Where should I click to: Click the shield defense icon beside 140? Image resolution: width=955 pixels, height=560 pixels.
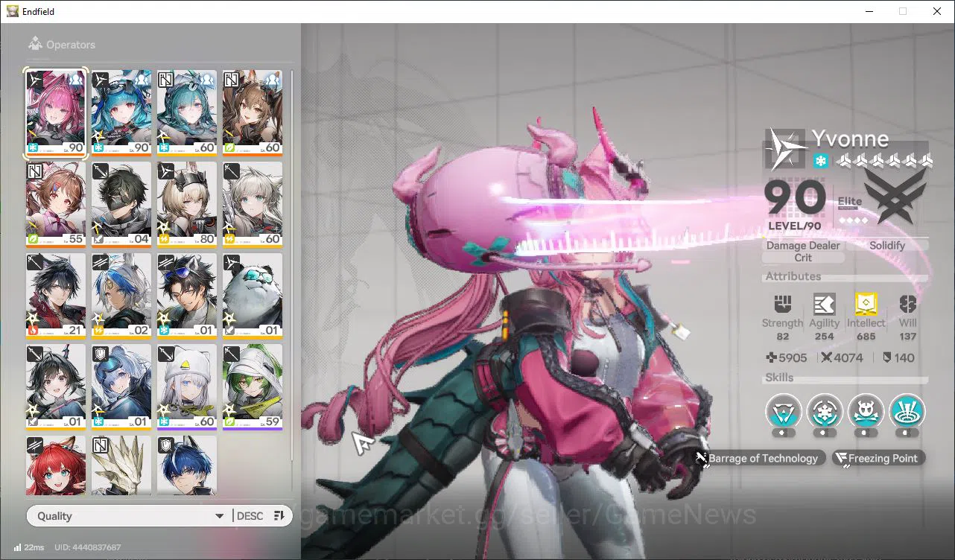click(x=886, y=357)
